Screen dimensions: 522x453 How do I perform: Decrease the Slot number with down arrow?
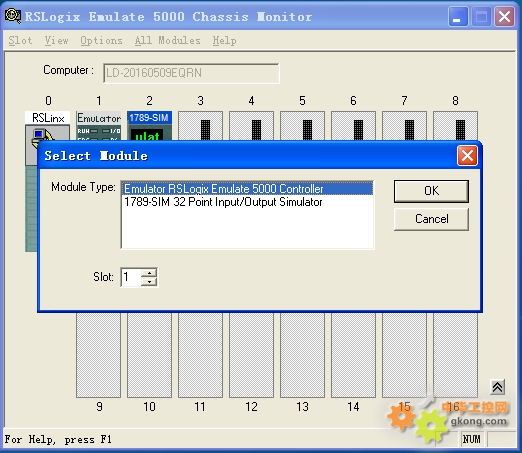(x=149, y=282)
